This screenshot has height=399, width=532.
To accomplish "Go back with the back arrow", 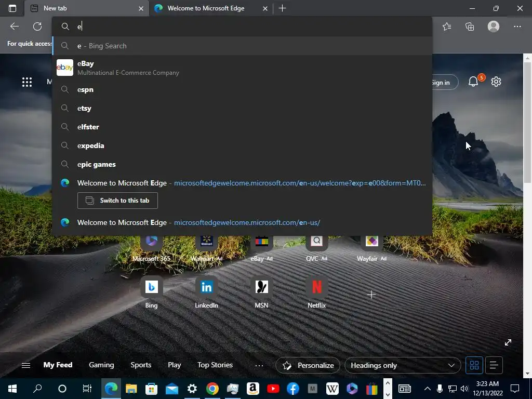I will (x=14, y=26).
